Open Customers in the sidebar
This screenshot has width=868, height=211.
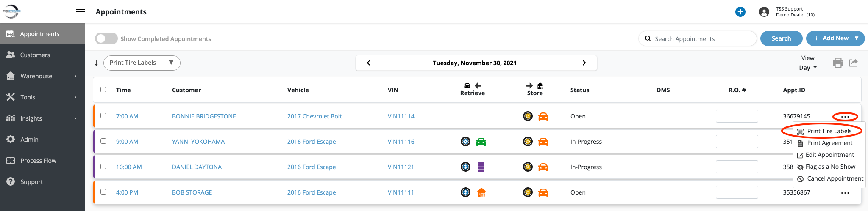coord(42,55)
